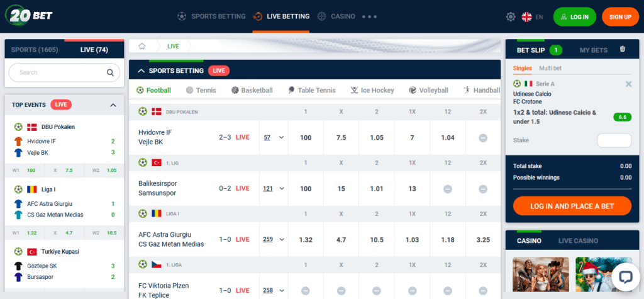
Task: Expand markets for Hvidovre IF match
Action: tap(281, 137)
